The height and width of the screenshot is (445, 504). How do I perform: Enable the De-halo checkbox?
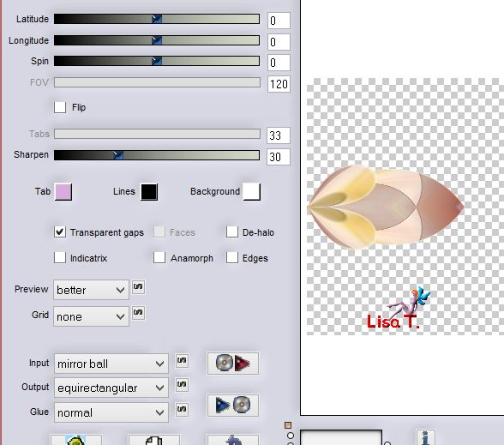[x=232, y=232]
